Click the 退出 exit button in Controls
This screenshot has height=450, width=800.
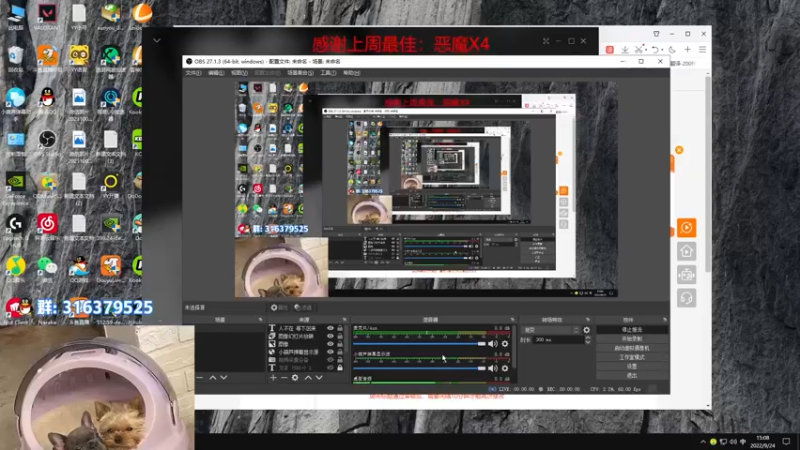tap(632, 376)
